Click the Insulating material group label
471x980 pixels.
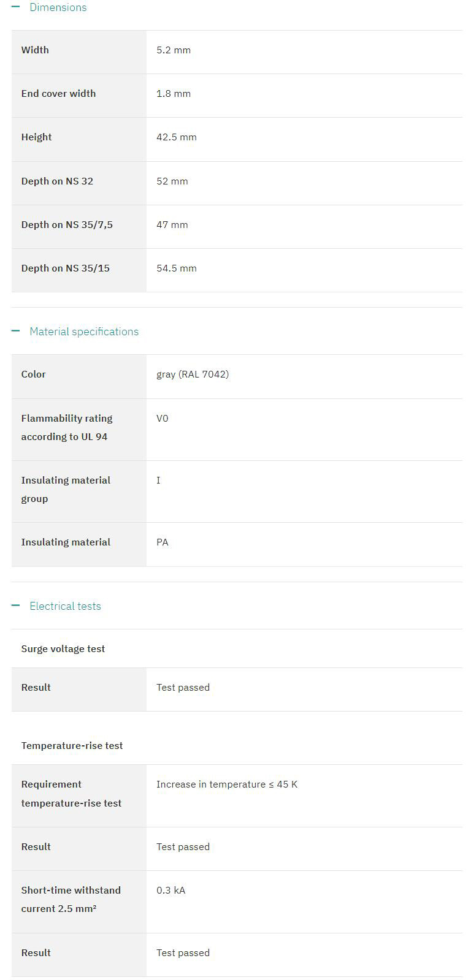pos(66,489)
